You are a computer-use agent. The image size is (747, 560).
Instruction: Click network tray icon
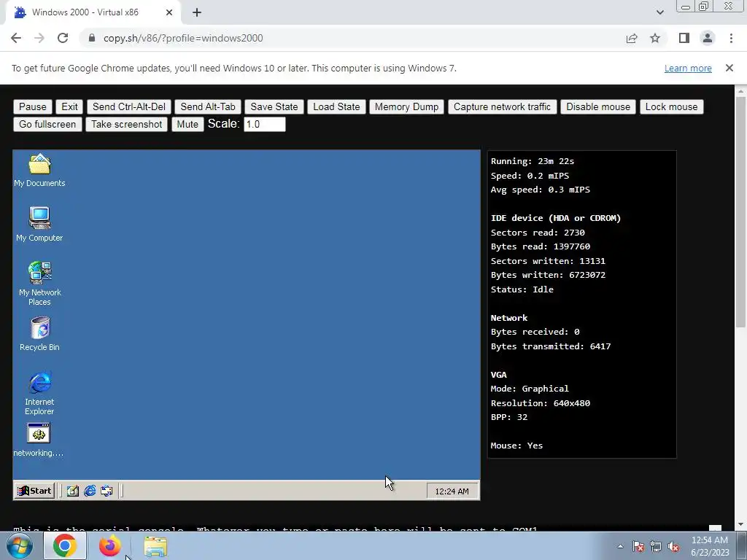[x=656, y=546]
